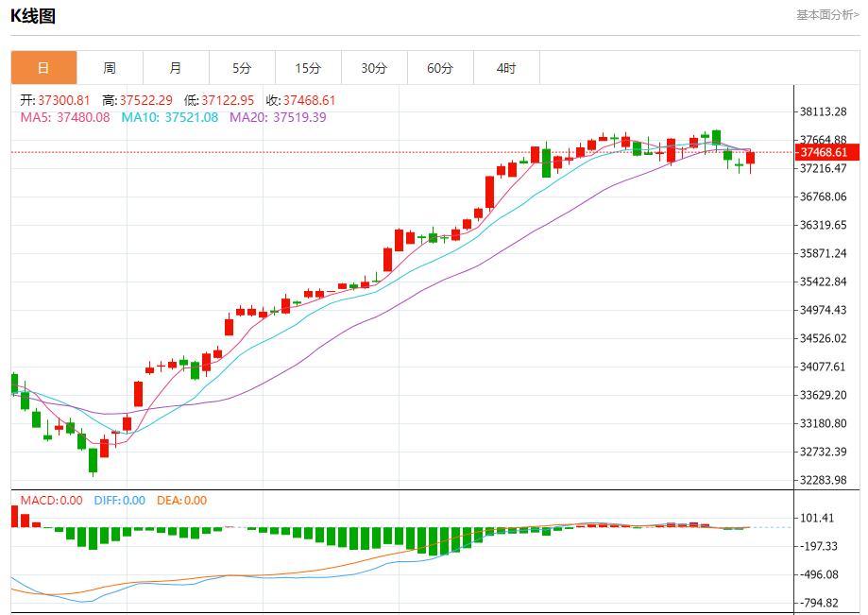Select the 30分 interval tab
Viewport: 868px width, 615px height.
coord(374,68)
